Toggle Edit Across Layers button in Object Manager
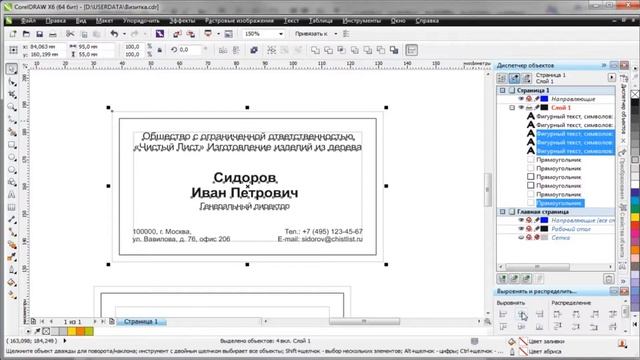The height and width of the screenshot is (360, 640). coord(514,78)
